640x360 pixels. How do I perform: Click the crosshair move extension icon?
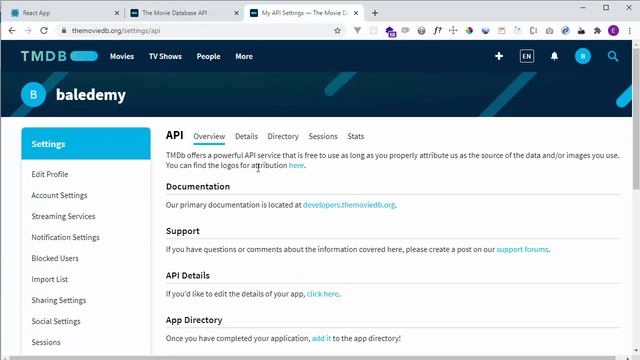coord(453,31)
